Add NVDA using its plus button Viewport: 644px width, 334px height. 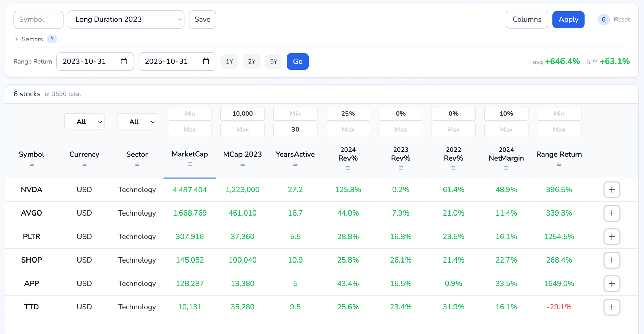[612, 190]
